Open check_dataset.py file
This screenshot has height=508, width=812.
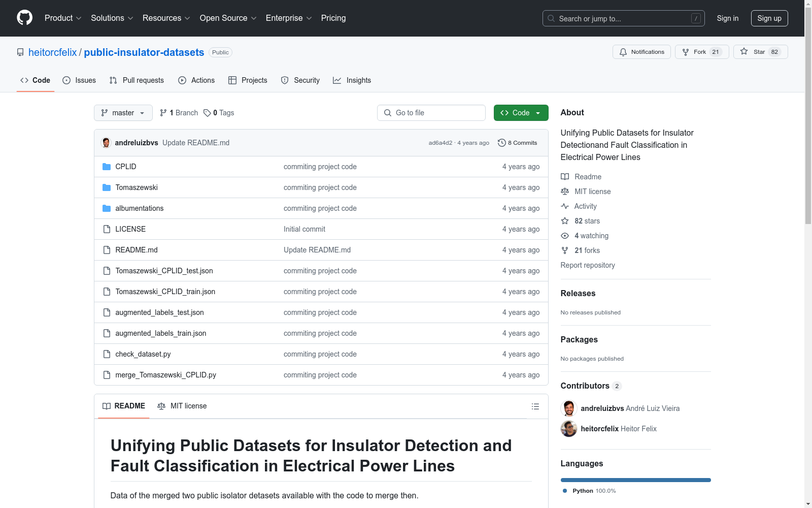pyautogui.click(x=143, y=354)
